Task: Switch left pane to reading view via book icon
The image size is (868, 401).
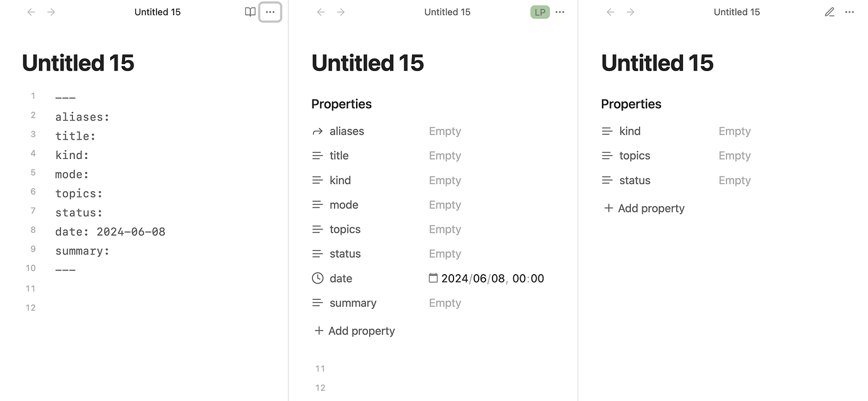Action: coord(250,12)
